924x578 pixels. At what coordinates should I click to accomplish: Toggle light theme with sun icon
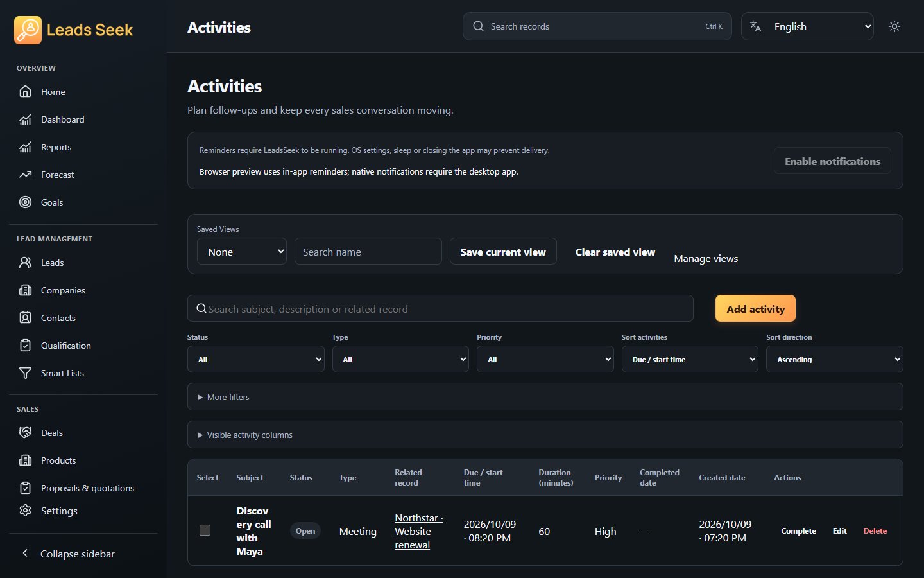(894, 26)
